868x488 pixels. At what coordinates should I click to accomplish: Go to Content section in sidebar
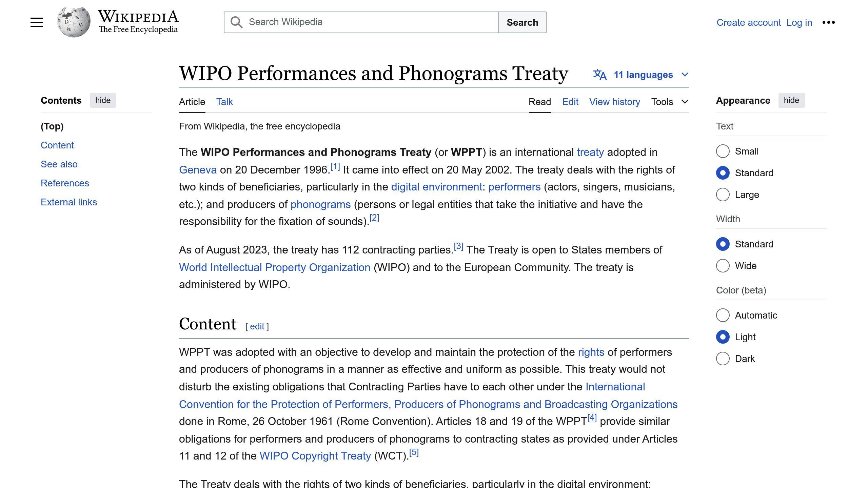(57, 145)
